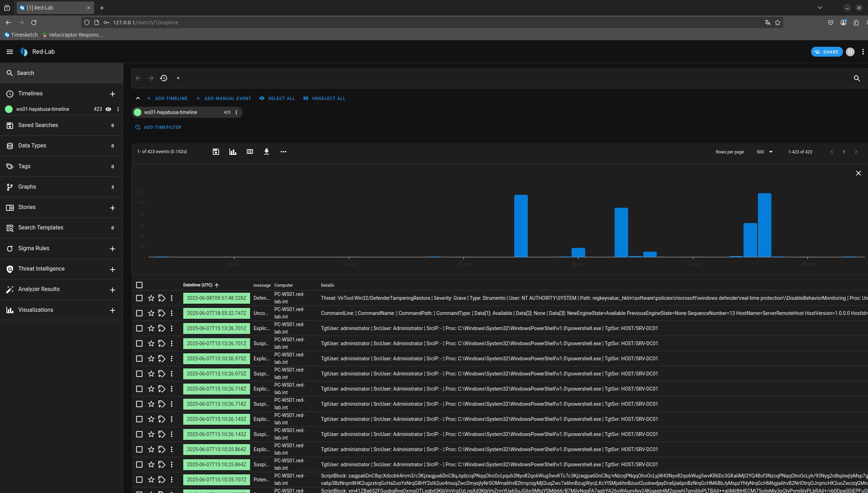Select the [1] Red-Lab browser tab

pos(55,8)
